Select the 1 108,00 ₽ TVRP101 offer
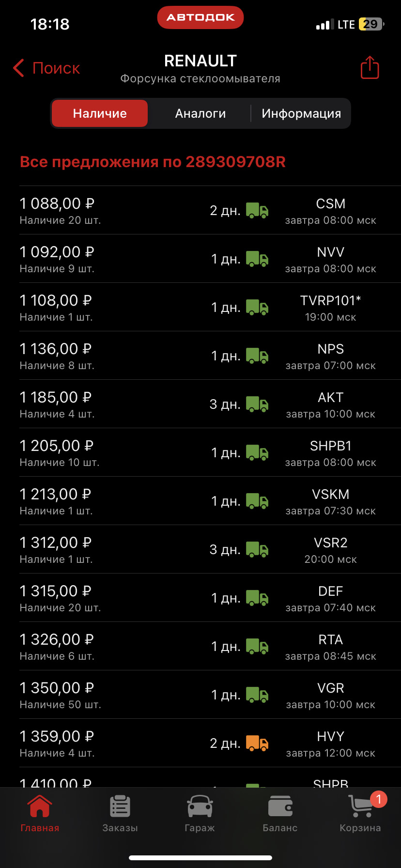Screen dimensions: 401x868 point(210,307)
